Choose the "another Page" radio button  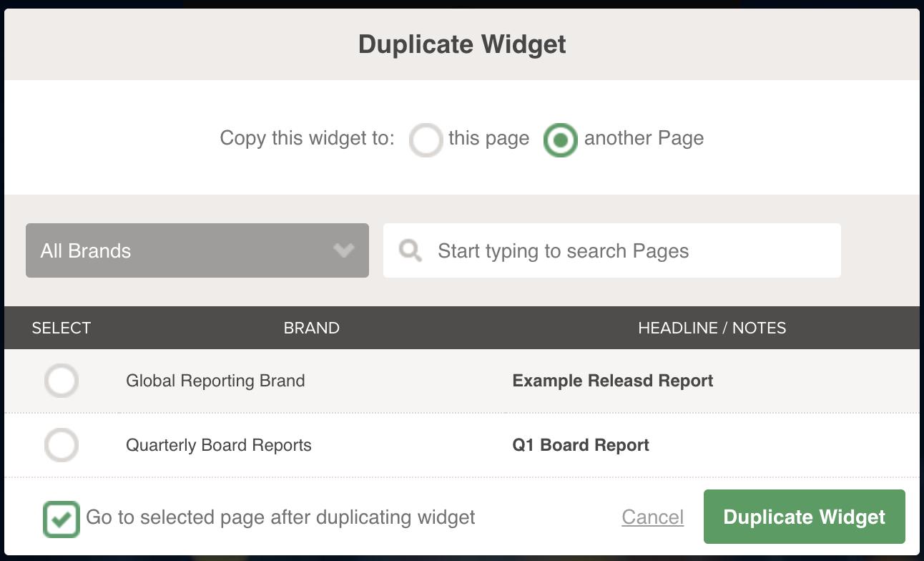tap(560, 140)
